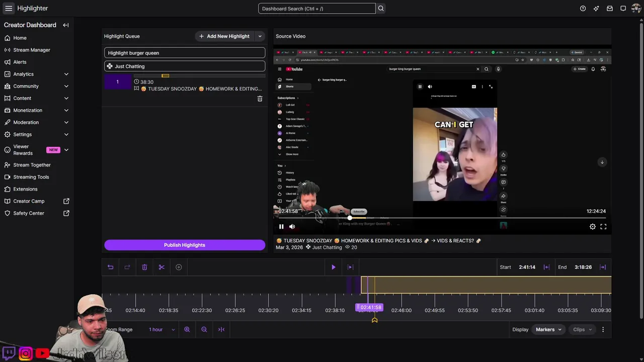Enter fullscreen on the source video

(x=603, y=227)
